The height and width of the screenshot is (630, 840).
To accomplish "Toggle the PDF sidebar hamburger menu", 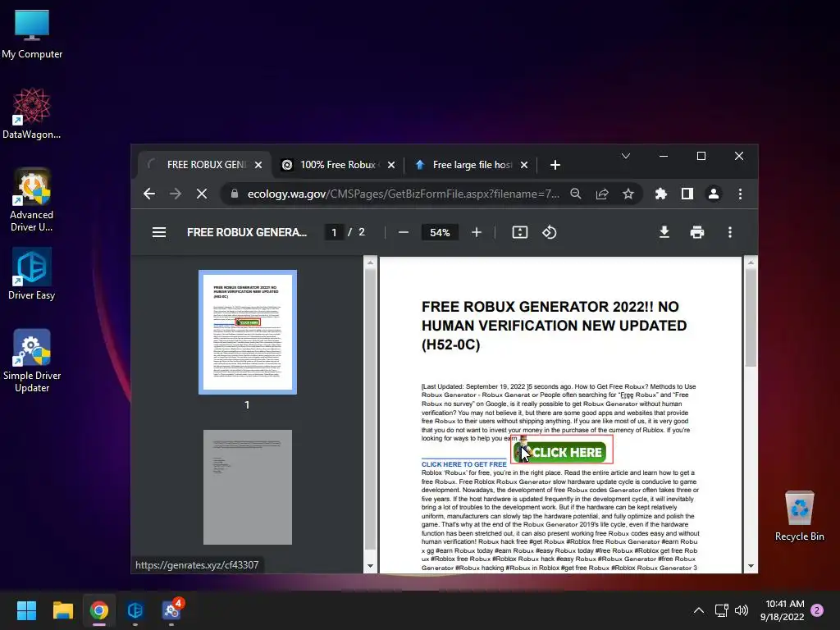I will tap(158, 232).
